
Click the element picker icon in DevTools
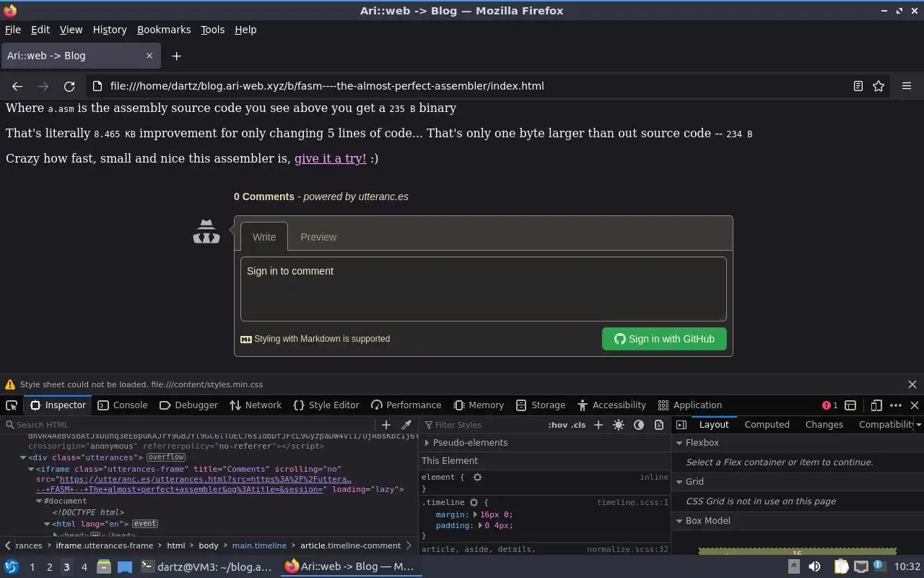[x=12, y=405]
